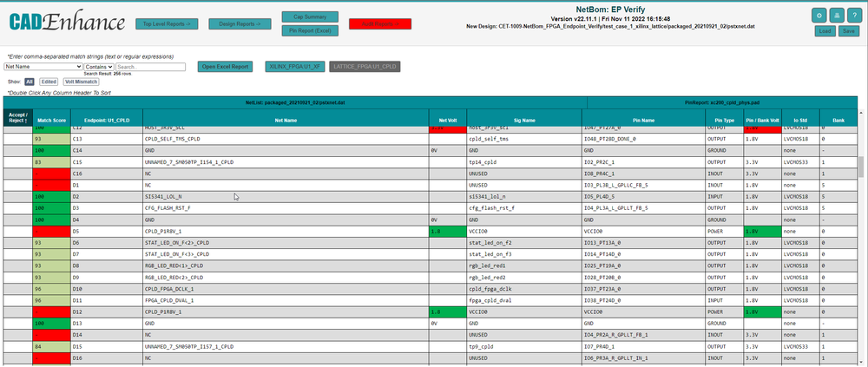
Task: Click the CAD Enhance logo
Action: tap(67, 23)
